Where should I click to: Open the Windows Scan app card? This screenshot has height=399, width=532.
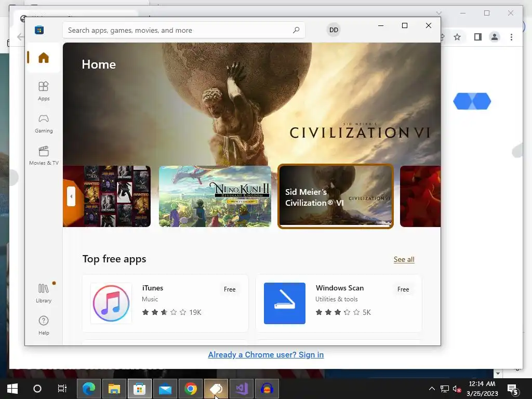[x=339, y=303]
